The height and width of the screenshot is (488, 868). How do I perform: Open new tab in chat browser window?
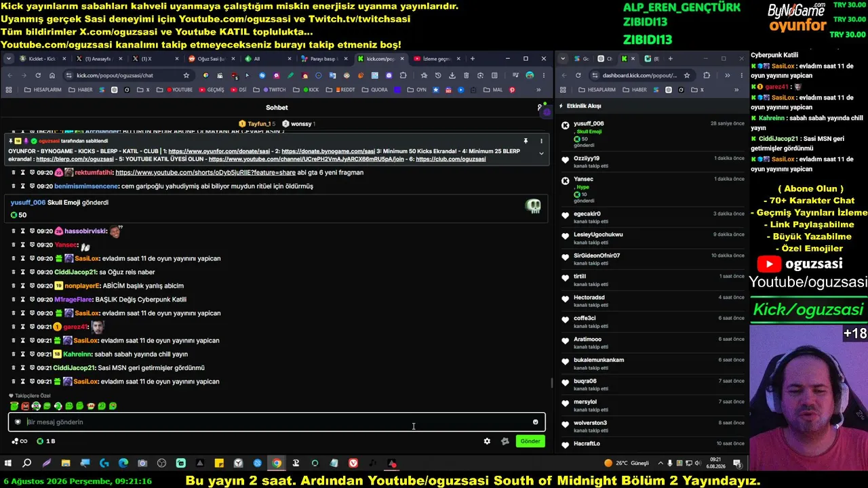pos(472,59)
